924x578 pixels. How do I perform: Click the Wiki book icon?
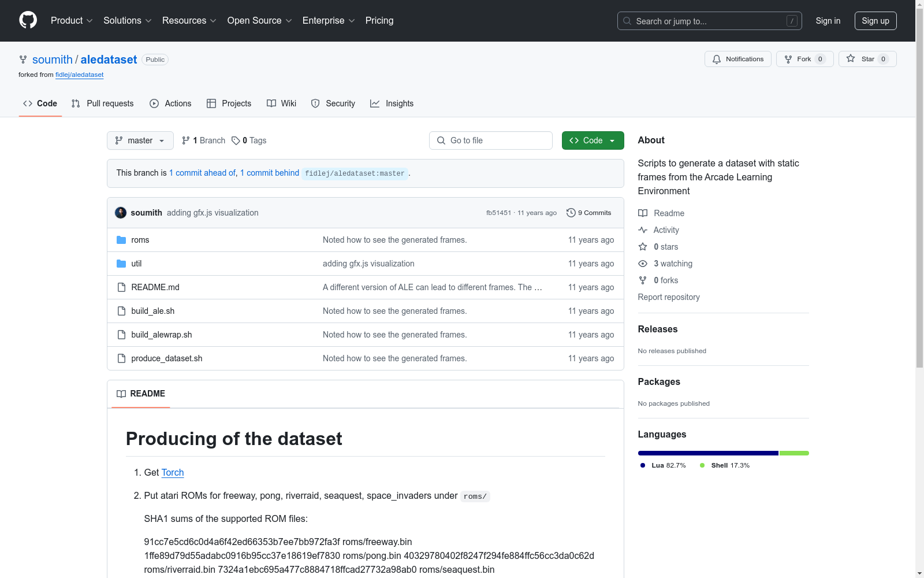coord(271,103)
